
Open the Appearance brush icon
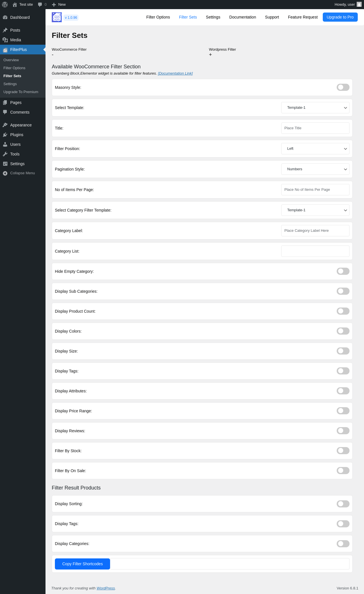5,125
